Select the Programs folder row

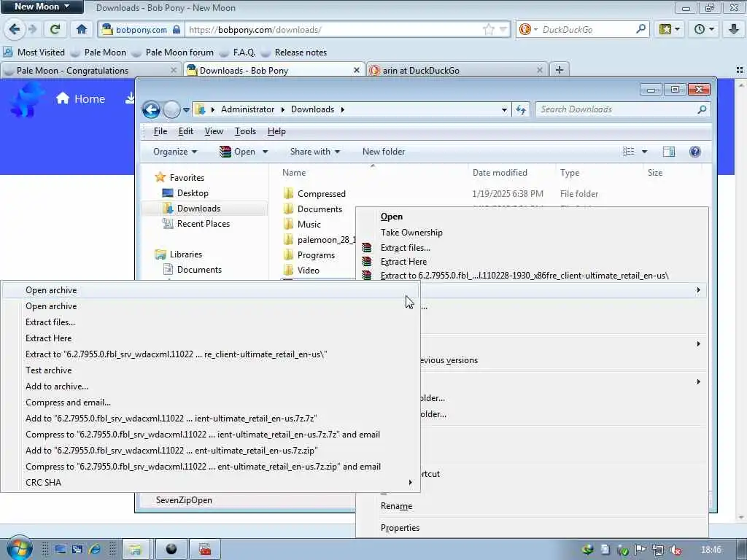click(309, 254)
